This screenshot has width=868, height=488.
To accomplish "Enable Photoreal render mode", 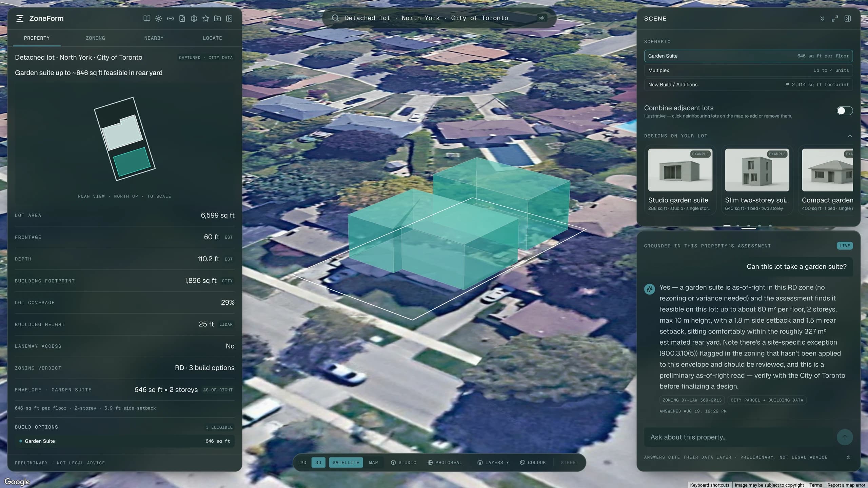I will pyautogui.click(x=445, y=463).
